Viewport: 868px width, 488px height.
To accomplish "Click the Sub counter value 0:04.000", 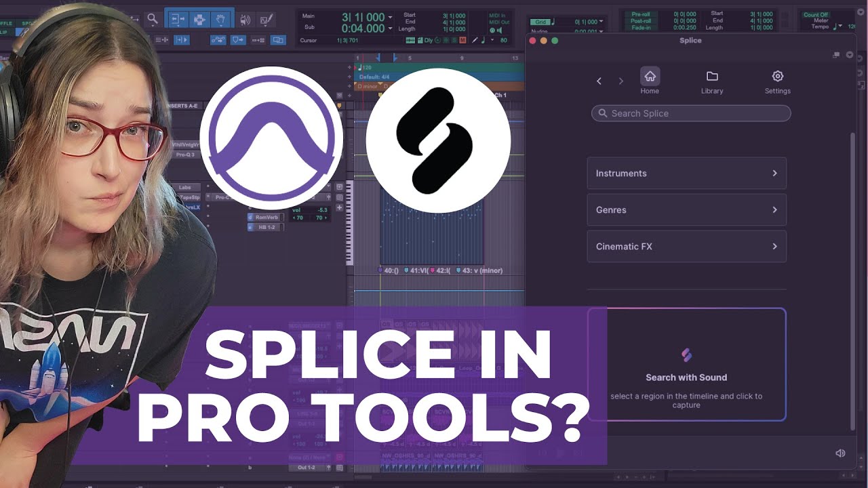I will coord(363,28).
